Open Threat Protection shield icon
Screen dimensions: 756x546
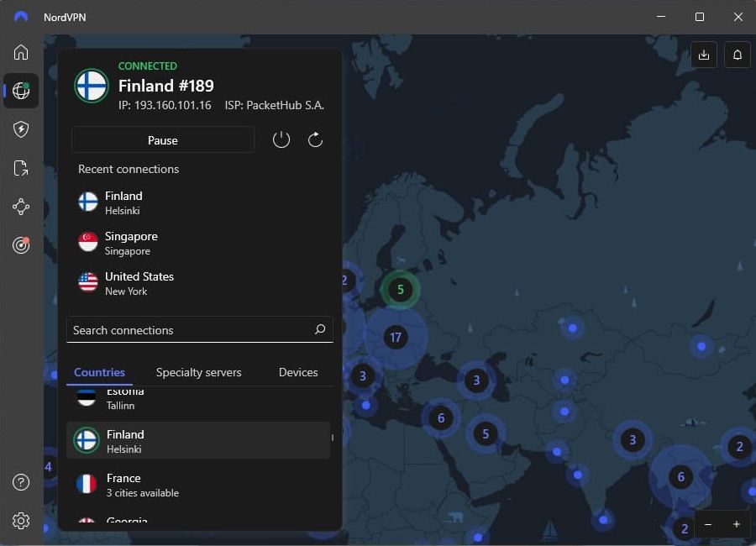(21, 129)
